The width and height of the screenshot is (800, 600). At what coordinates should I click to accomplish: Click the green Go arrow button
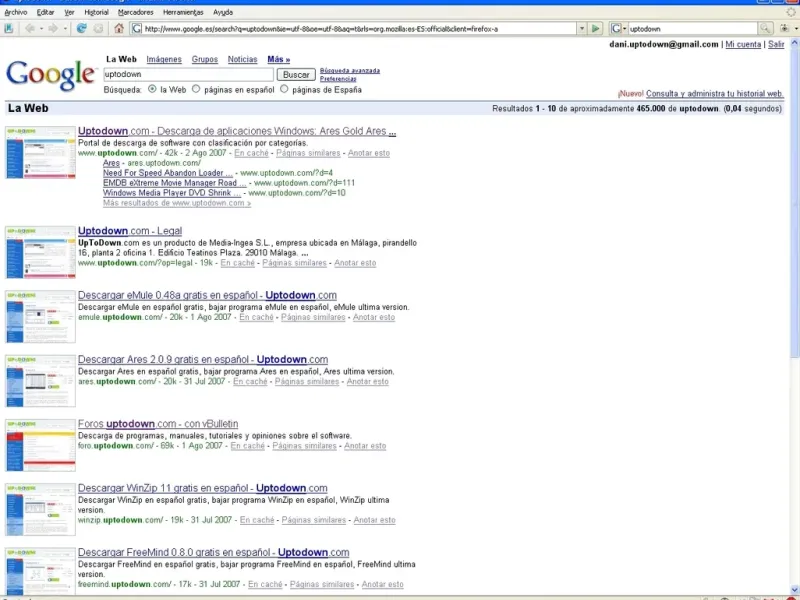tap(595, 29)
